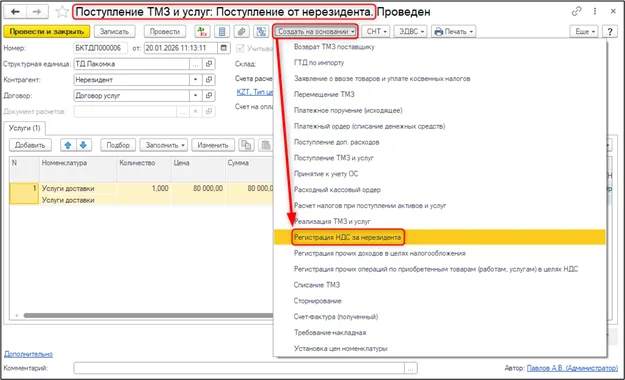Open related documents structure icon

[261, 32]
